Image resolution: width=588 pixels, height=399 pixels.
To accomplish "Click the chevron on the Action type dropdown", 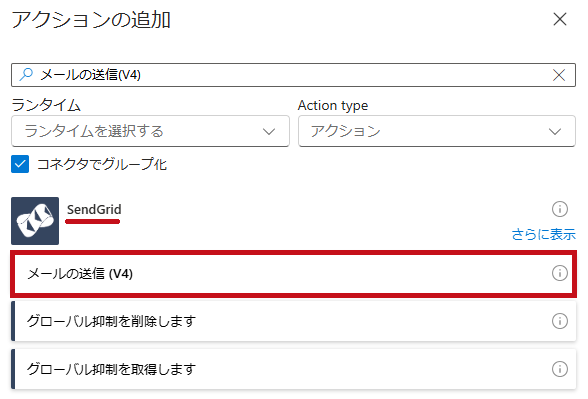I will [555, 132].
